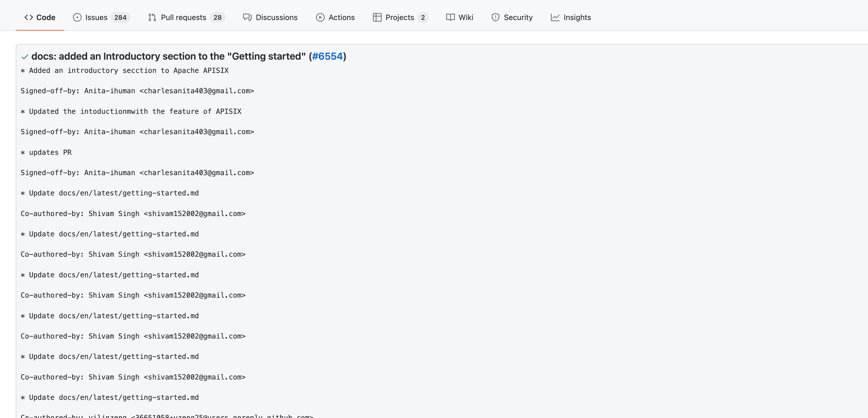The height and width of the screenshot is (418, 868).
Task: Click the Projects table icon
Action: (x=377, y=18)
